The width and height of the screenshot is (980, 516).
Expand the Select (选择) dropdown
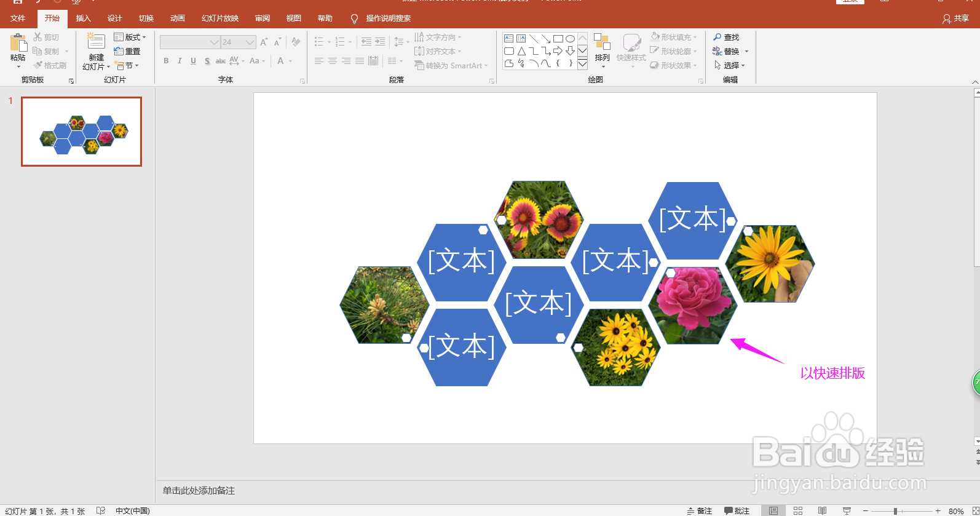tap(730, 65)
